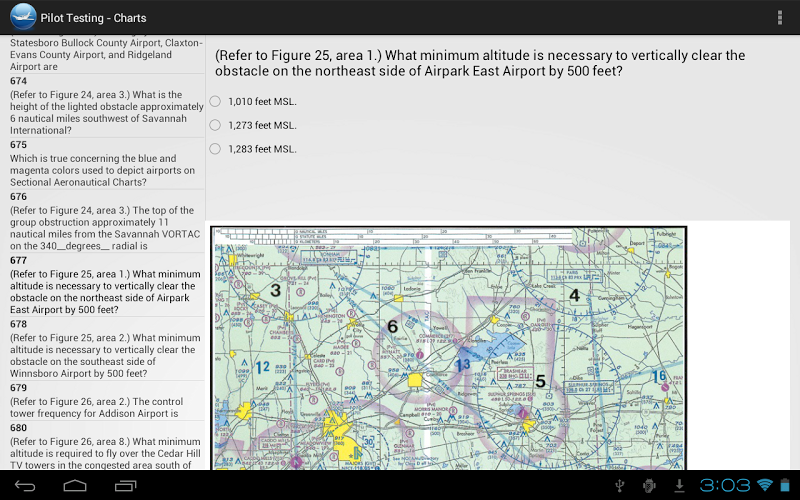Tap the Pilot Testing - Charts title
Image resolution: width=800 pixels, height=500 pixels.
93,18
